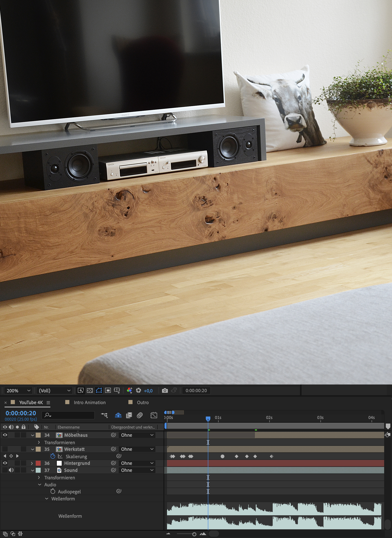This screenshot has width=392, height=538.
Task: Open the graph editor
Action: coord(154,415)
